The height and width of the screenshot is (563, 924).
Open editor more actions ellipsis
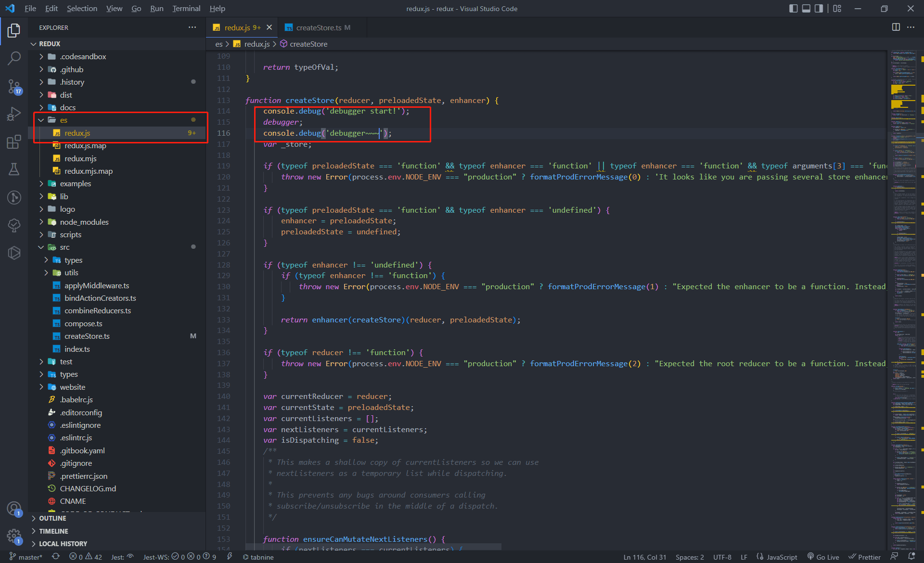tap(911, 27)
